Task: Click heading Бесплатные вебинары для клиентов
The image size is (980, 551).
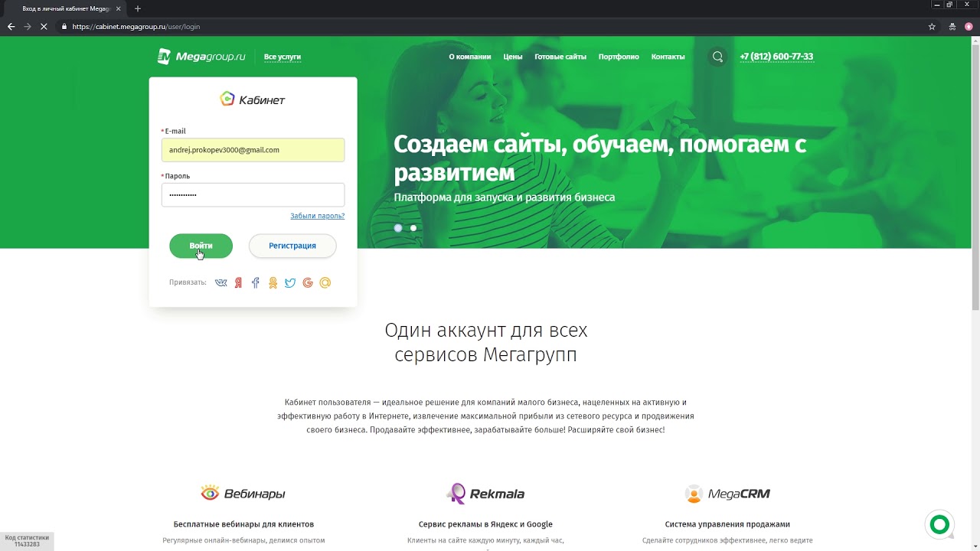Action: (x=243, y=524)
